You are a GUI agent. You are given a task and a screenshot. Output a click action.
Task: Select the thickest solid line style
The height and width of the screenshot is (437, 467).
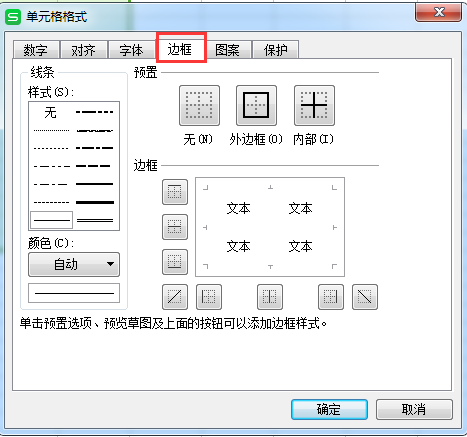pos(95,202)
